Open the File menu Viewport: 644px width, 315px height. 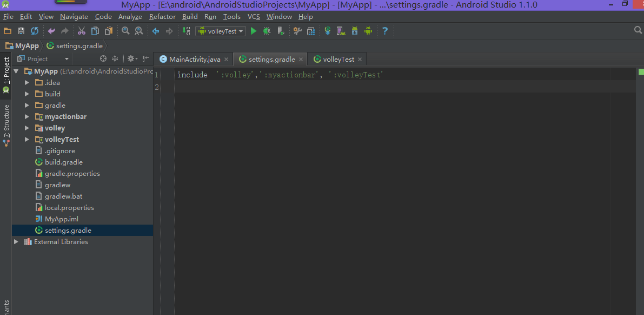click(8, 16)
